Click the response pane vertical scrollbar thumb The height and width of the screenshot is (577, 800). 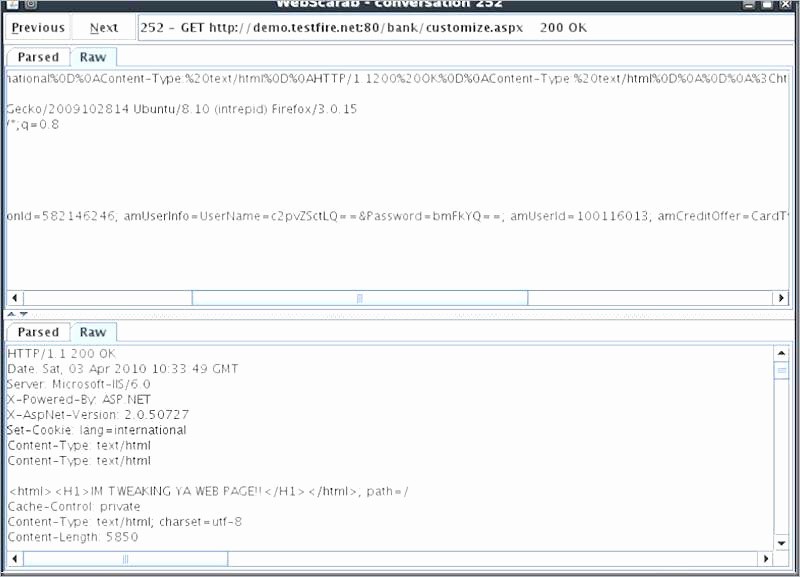[782, 371]
